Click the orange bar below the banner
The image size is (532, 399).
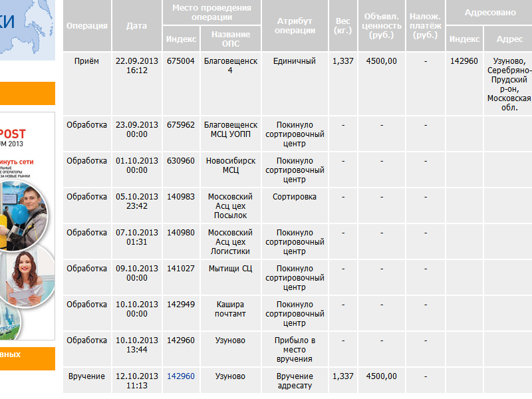click(x=27, y=358)
